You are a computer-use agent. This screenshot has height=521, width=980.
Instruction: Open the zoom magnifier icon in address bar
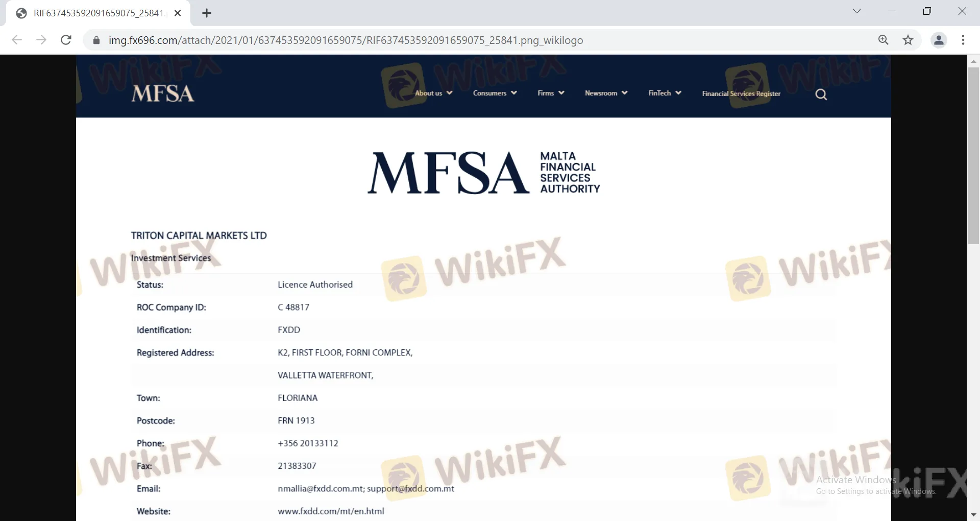(x=884, y=40)
